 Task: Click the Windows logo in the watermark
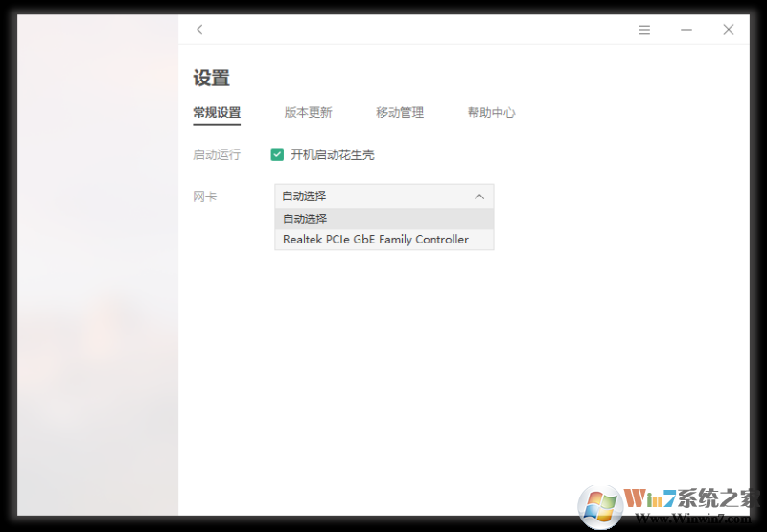tap(600, 505)
